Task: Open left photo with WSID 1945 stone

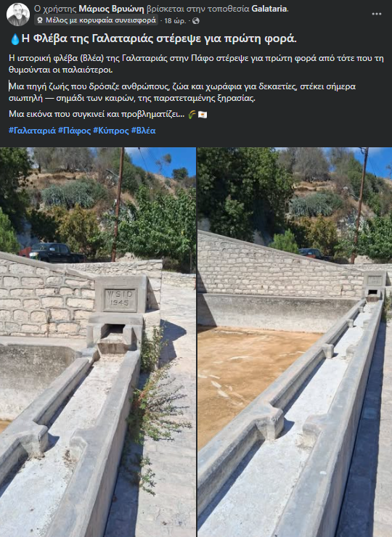Action: tap(98, 342)
